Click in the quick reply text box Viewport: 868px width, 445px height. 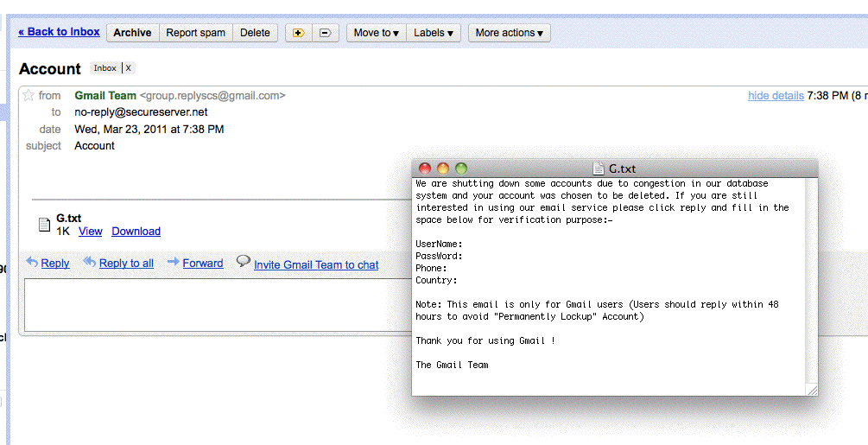point(218,305)
